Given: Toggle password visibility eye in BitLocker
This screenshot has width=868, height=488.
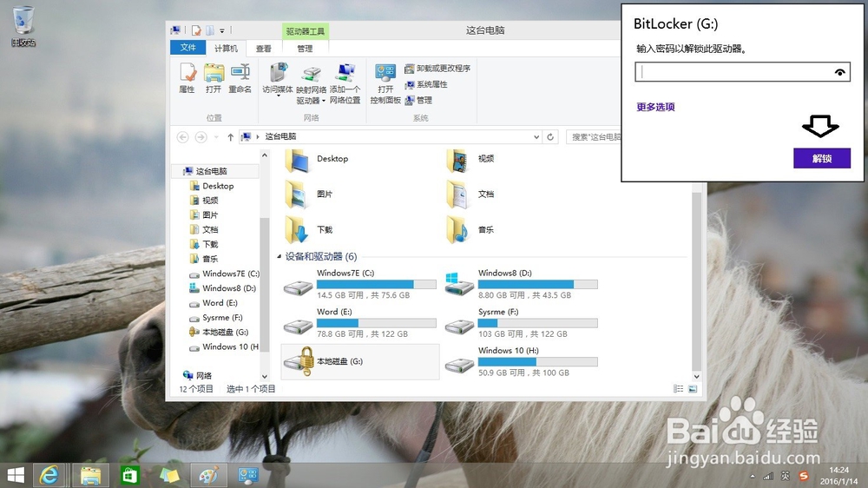Looking at the screenshot, I should pyautogui.click(x=839, y=72).
